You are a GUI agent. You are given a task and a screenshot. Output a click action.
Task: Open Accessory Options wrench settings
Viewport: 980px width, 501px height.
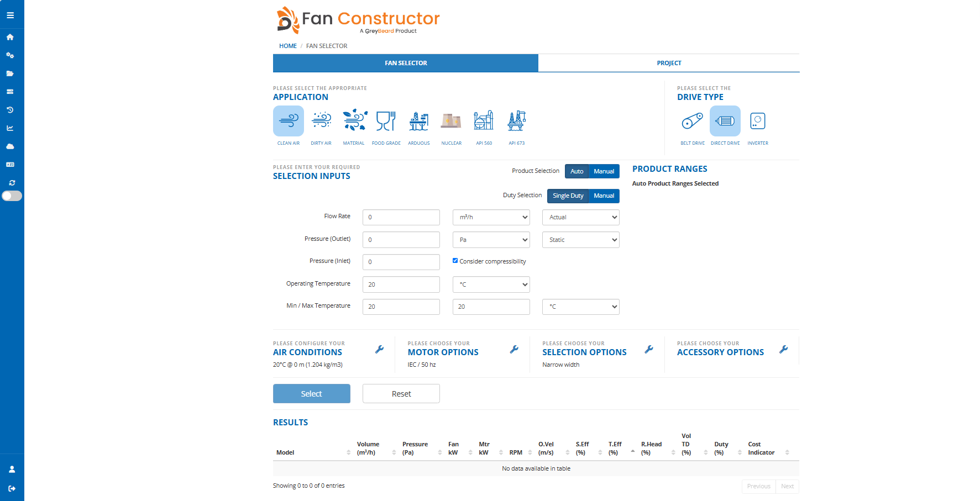784,349
